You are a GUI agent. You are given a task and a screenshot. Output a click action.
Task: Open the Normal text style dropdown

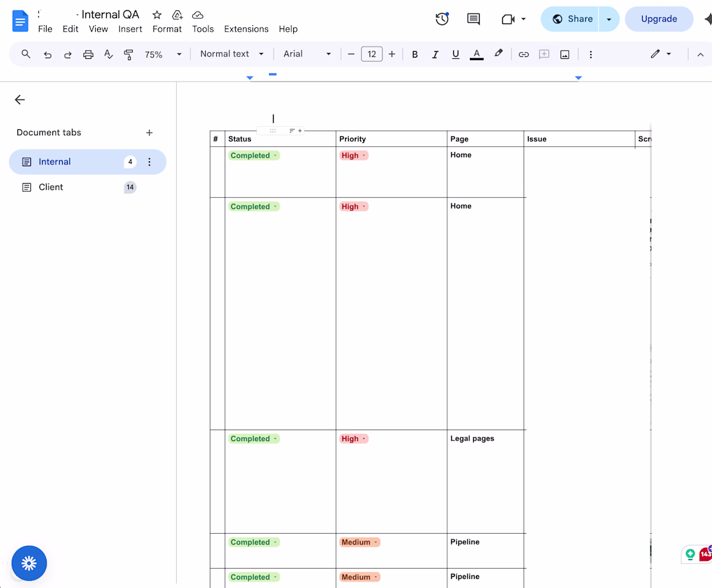232,54
